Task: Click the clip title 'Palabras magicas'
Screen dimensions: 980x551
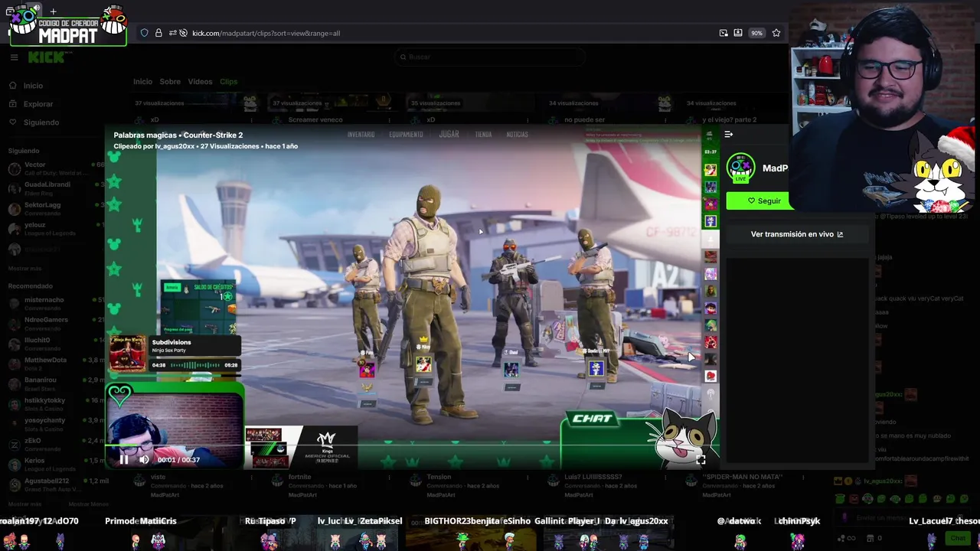Action: pos(145,135)
